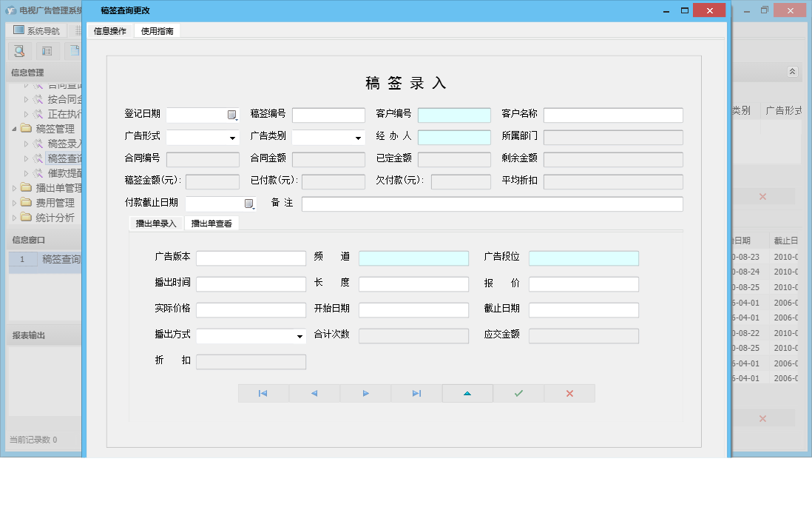The image size is (812, 507).
Task: Open the calendar picker for 登记日期
Action: (232, 115)
